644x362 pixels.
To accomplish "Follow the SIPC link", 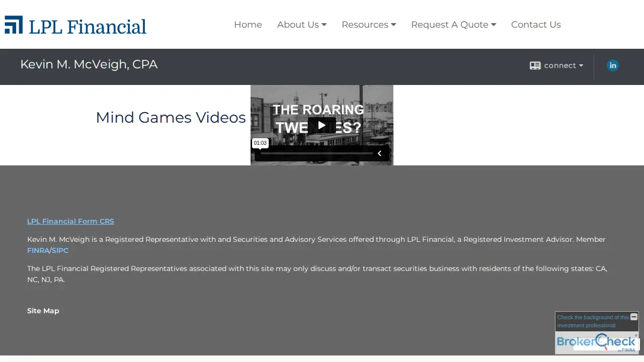I will click(60, 250).
